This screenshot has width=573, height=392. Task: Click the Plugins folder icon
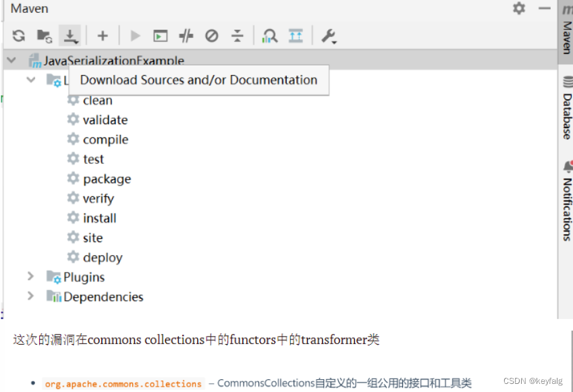click(54, 277)
